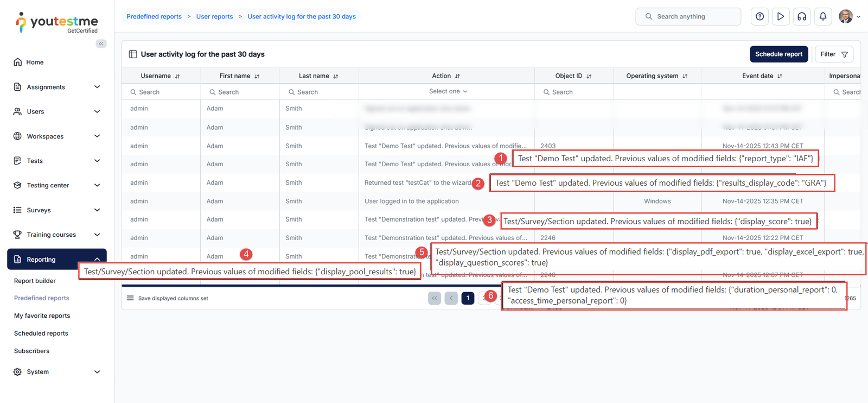Image resolution: width=868 pixels, height=403 pixels.
Task: Open Report builder in sidebar
Action: (35, 281)
